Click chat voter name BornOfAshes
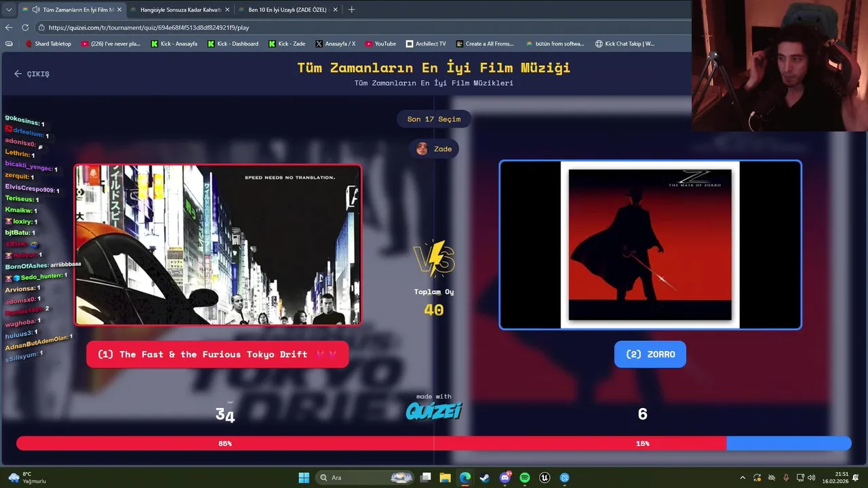The image size is (868, 488). [x=26, y=266]
